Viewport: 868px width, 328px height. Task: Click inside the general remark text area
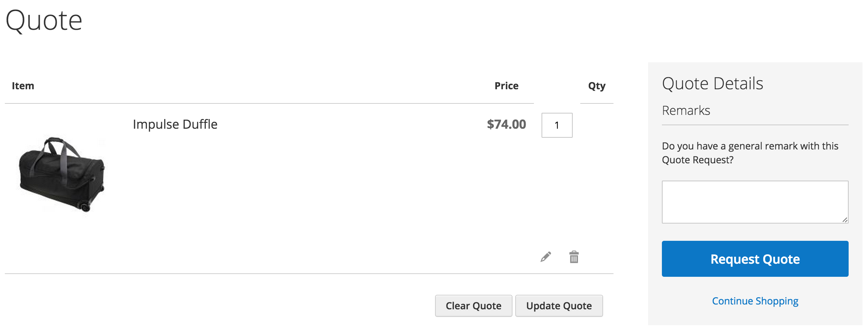[x=755, y=202]
